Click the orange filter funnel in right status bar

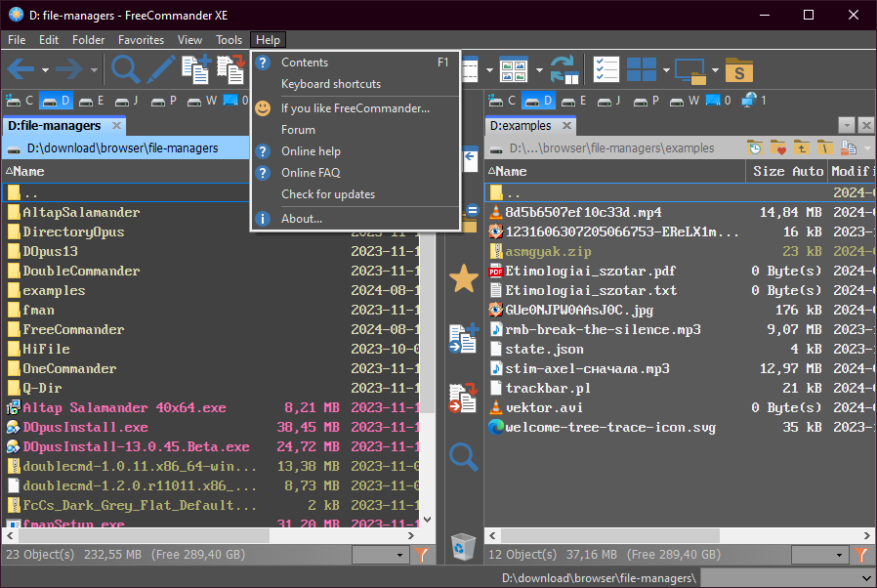tap(862, 555)
